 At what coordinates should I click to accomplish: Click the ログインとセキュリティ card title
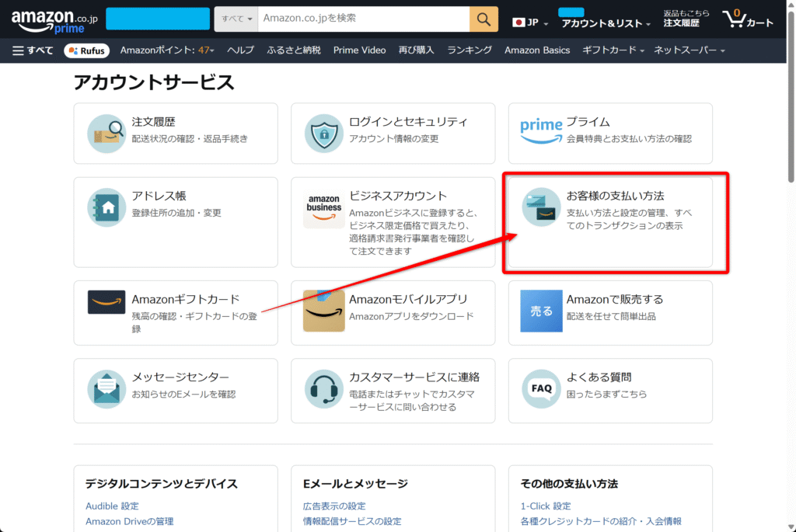click(408, 122)
